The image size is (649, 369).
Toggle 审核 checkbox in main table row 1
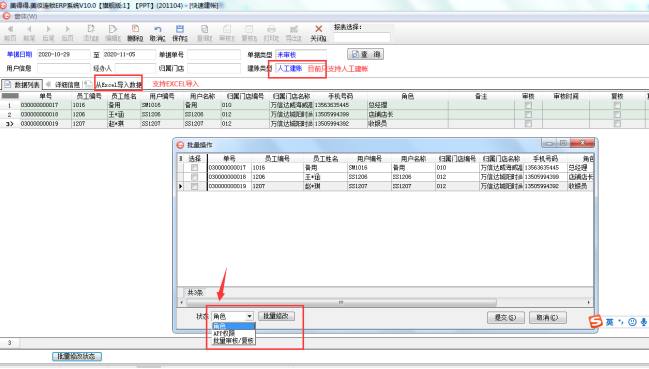[528, 105]
